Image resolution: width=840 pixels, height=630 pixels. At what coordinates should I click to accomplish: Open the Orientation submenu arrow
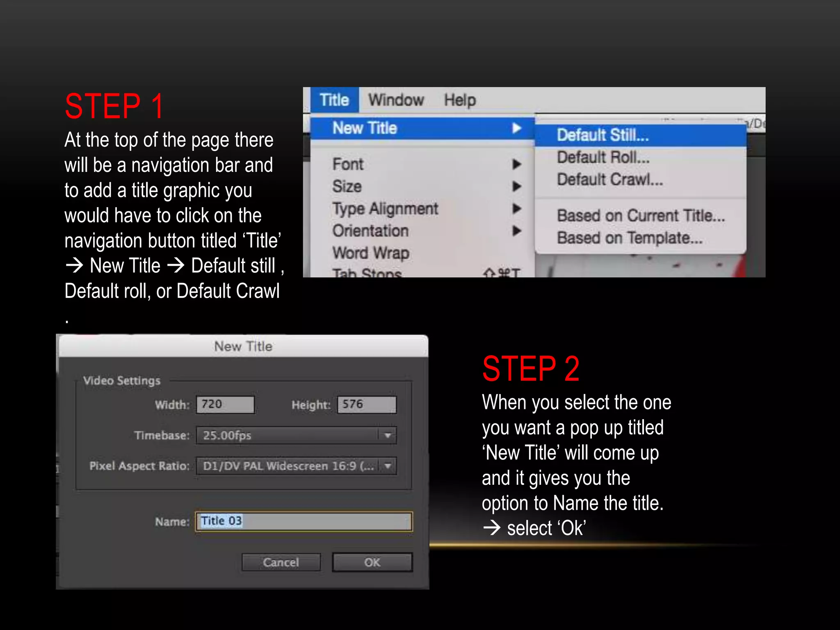tap(516, 231)
